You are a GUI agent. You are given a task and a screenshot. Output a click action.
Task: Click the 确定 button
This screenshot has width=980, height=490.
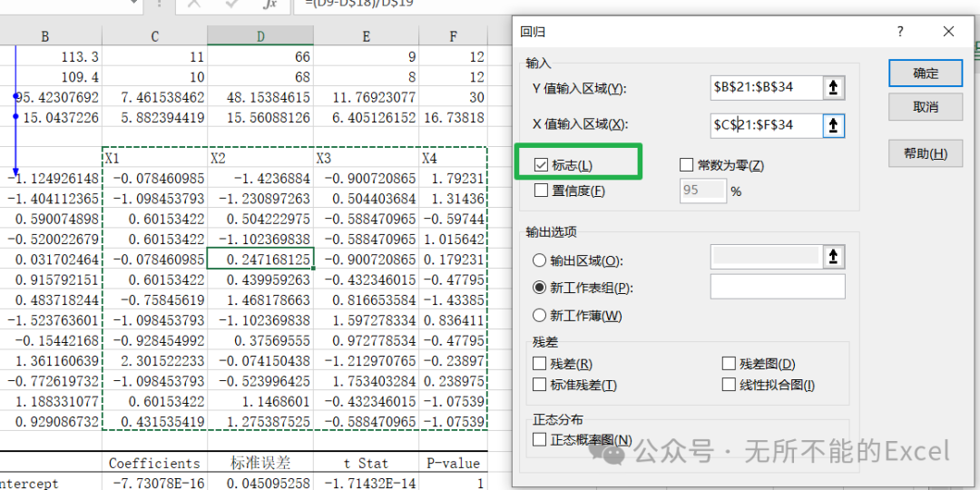926,73
